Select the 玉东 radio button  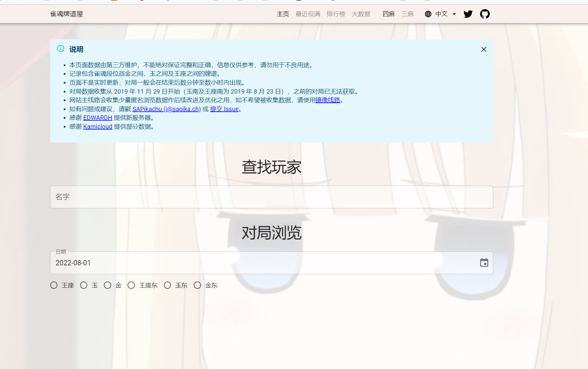pyautogui.click(x=167, y=285)
